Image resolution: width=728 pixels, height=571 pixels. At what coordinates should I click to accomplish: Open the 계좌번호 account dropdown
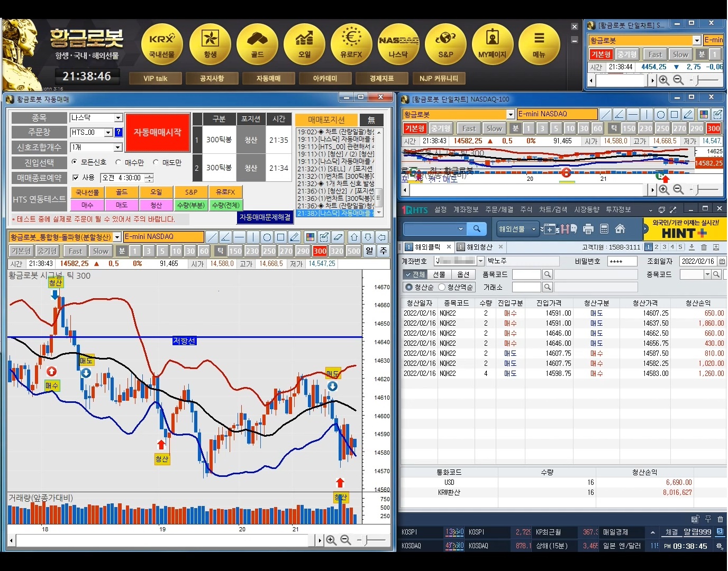click(x=480, y=261)
